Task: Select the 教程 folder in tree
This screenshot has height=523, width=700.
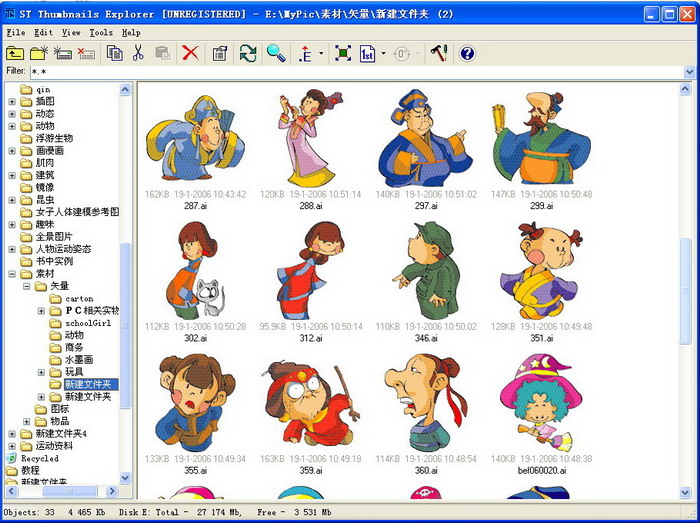Action: pos(30,470)
